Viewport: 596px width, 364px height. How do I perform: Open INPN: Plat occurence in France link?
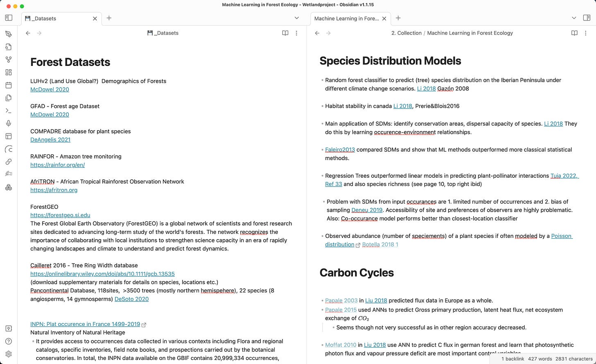85,324
